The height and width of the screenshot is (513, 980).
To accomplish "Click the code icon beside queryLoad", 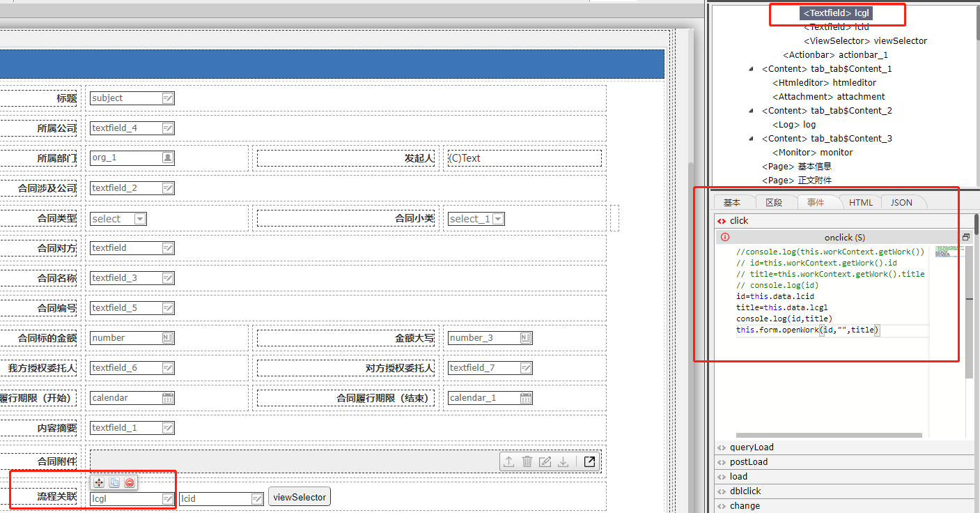I will pos(722,447).
